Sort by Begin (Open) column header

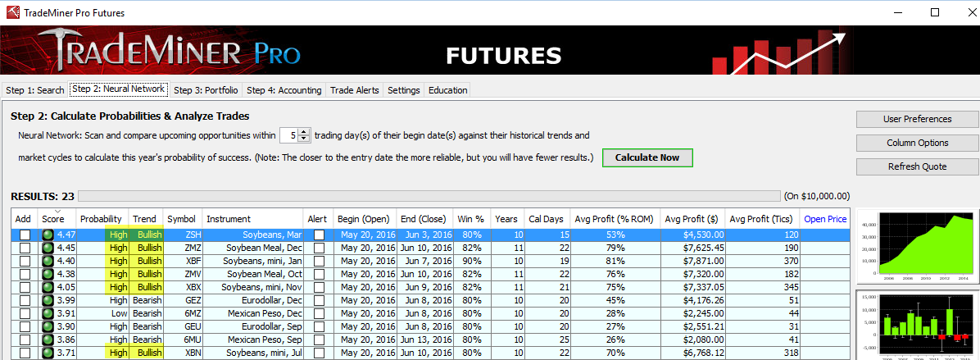(x=364, y=219)
